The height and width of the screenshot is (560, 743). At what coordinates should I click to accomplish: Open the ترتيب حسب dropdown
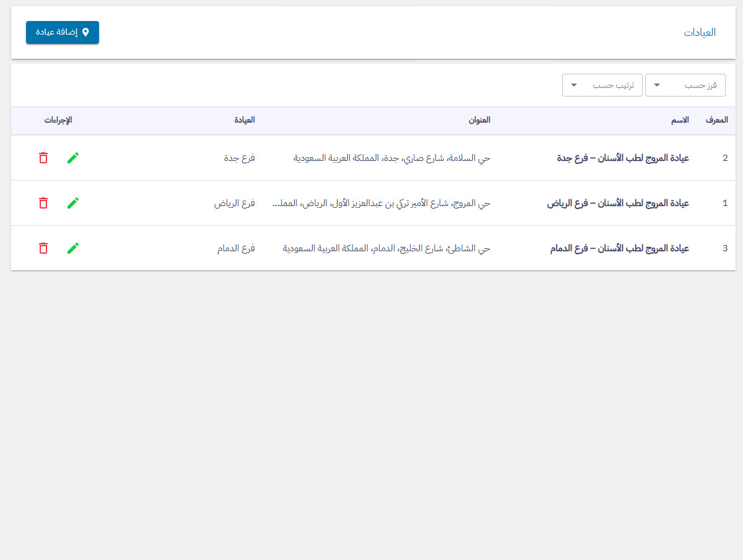(602, 85)
